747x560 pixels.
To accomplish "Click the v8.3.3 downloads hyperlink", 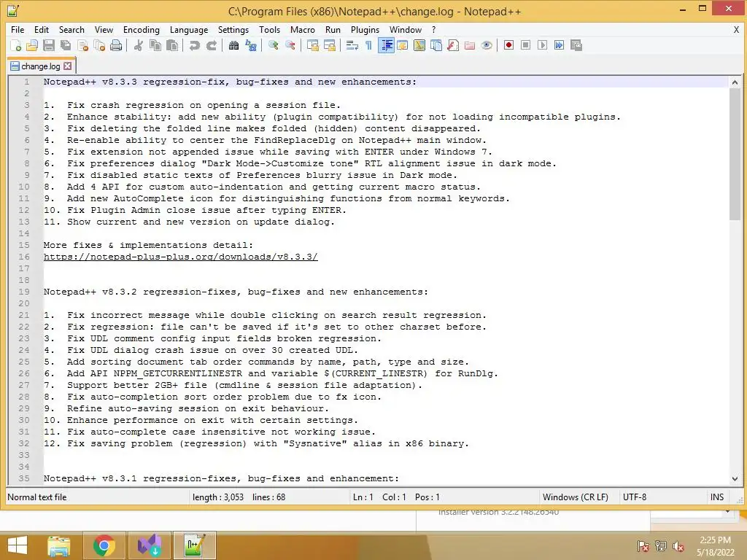I will pyautogui.click(x=181, y=257).
